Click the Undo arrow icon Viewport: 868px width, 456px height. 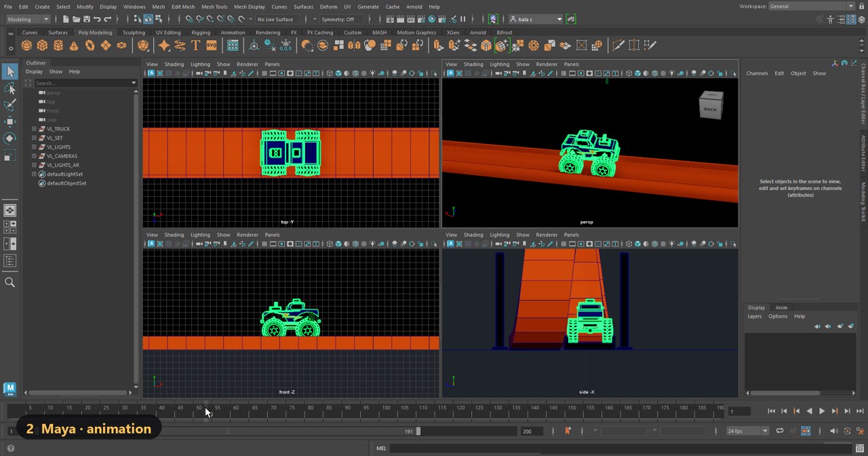pyautogui.click(x=97, y=19)
